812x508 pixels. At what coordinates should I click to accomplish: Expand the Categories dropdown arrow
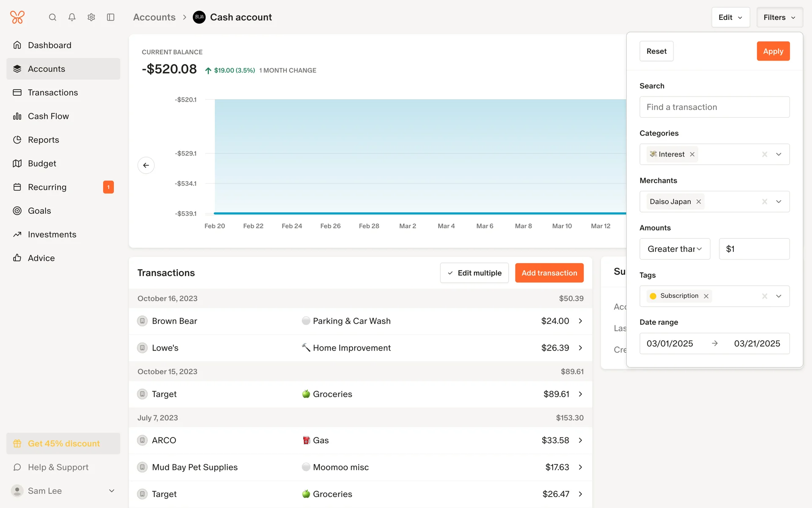click(779, 155)
